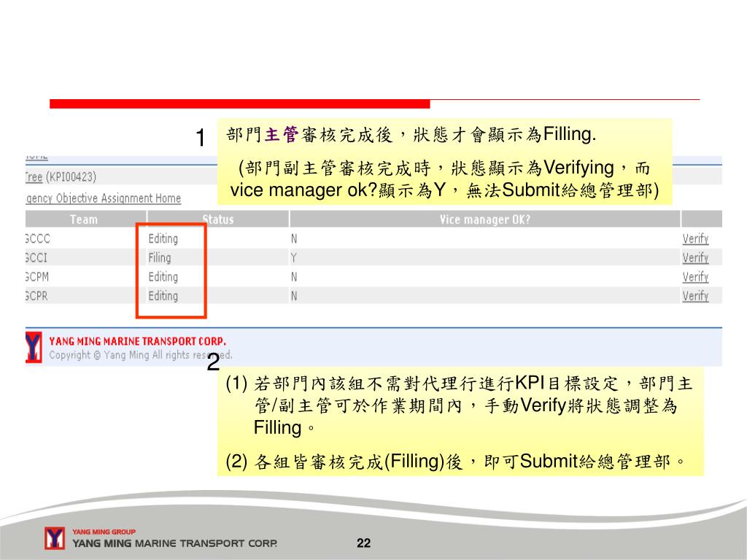
Task: Open Verify for the GCPM team
Action: tap(695, 276)
